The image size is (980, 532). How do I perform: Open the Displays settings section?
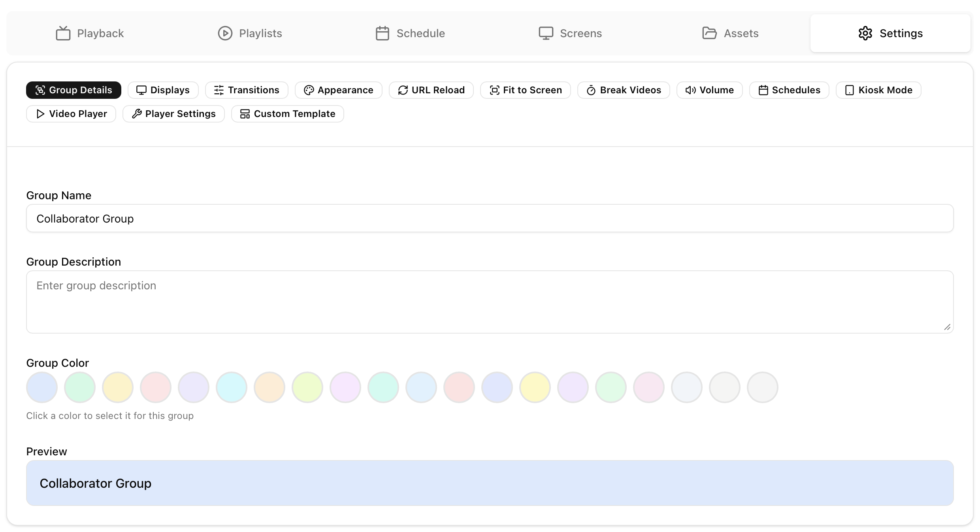[x=163, y=90]
